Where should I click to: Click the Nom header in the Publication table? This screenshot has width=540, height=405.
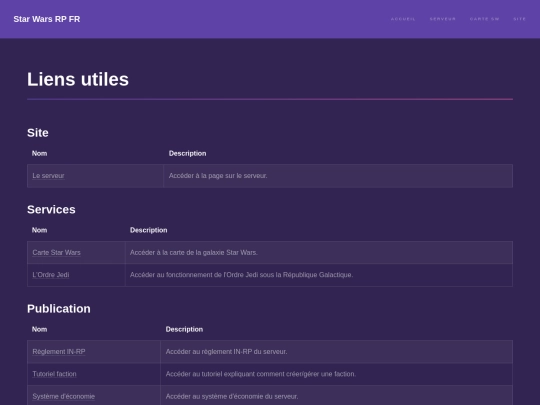pyautogui.click(x=40, y=329)
